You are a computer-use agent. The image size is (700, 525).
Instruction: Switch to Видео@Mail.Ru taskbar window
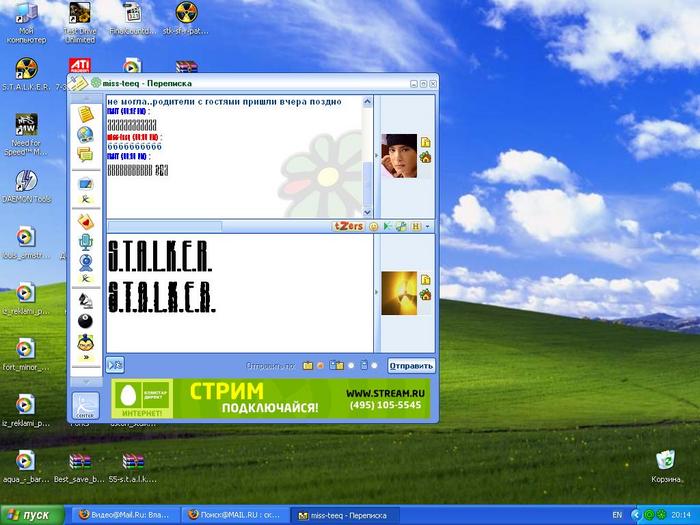pyautogui.click(x=125, y=515)
